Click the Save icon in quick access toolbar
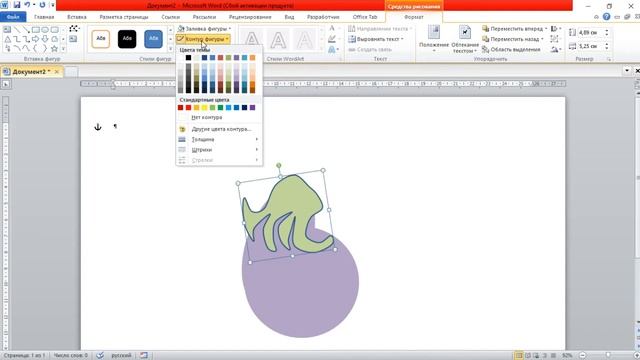This screenshot has width=640, height=360. (17, 5)
